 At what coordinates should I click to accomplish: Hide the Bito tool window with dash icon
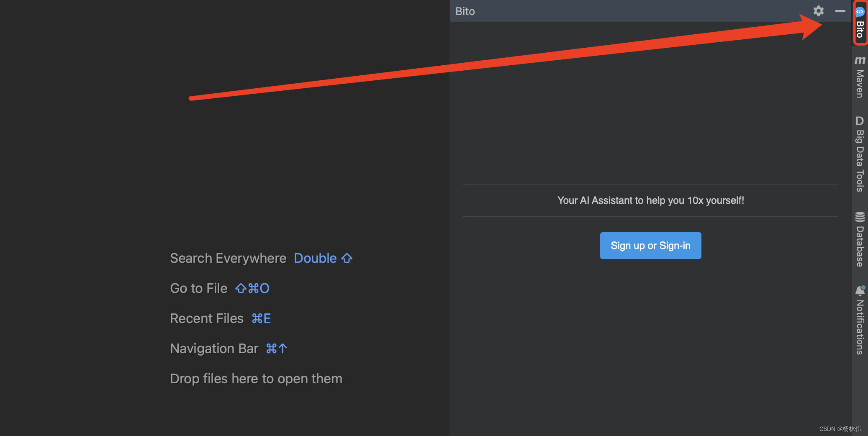tap(840, 11)
